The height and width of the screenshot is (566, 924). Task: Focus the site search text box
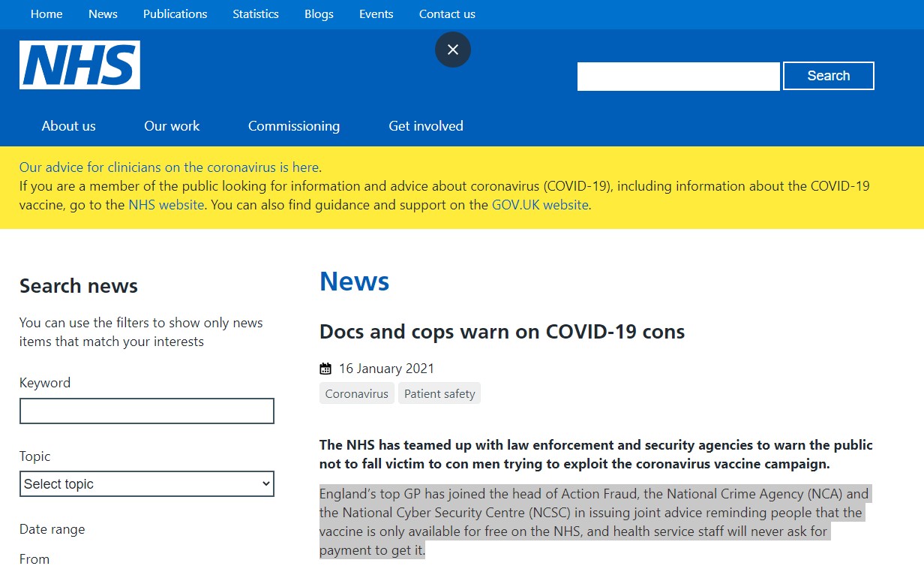coord(678,76)
